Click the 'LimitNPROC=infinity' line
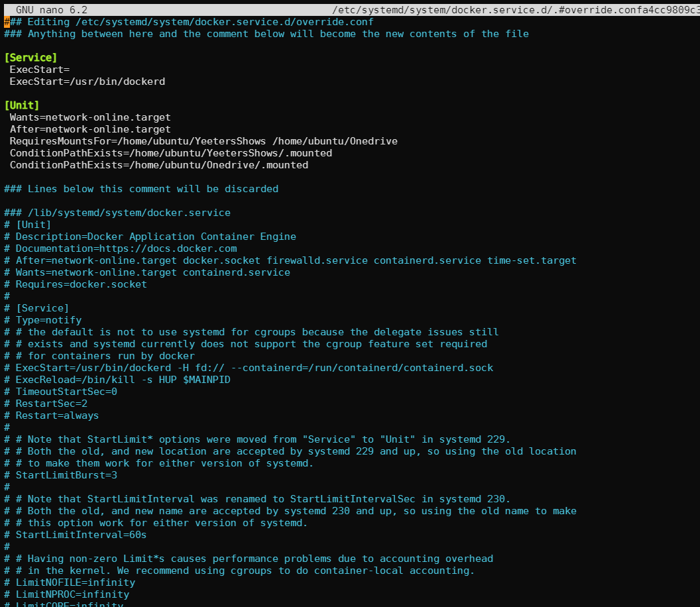Viewport: 700px width, 607px height. 66,594
